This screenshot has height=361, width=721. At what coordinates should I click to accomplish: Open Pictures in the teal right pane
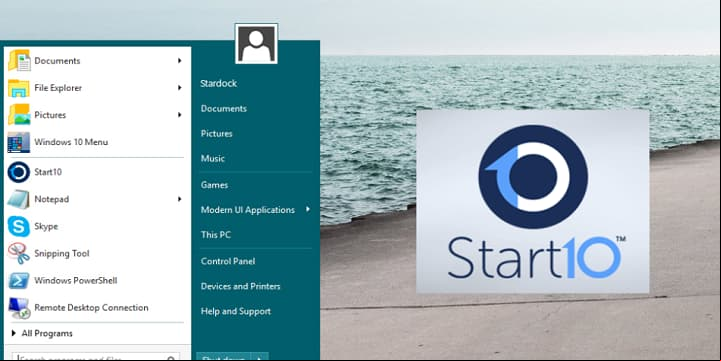click(216, 133)
